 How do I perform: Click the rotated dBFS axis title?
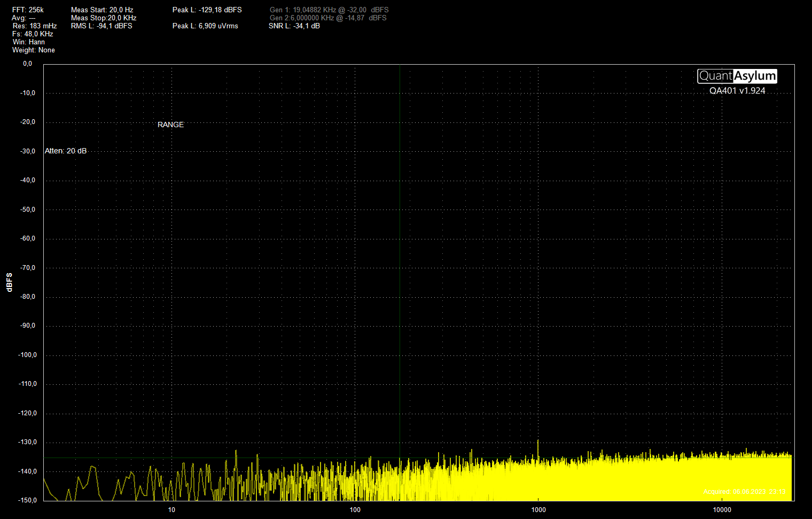[x=9, y=282]
